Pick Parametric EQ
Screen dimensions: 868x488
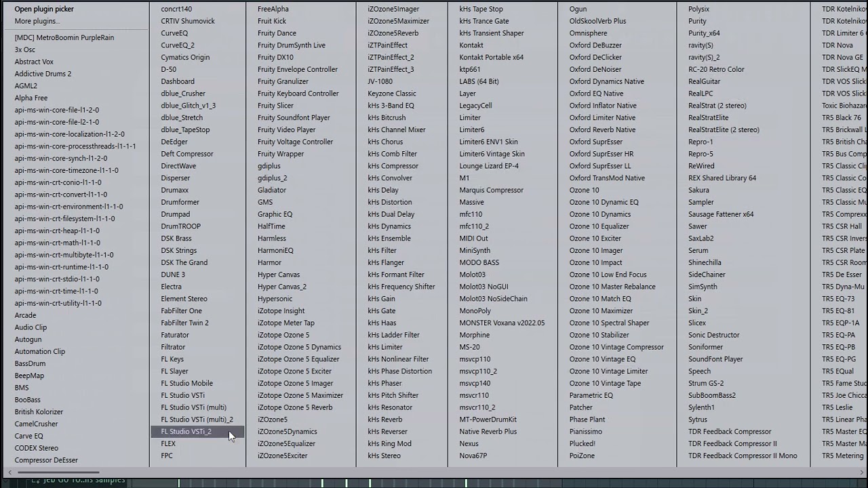(591, 396)
